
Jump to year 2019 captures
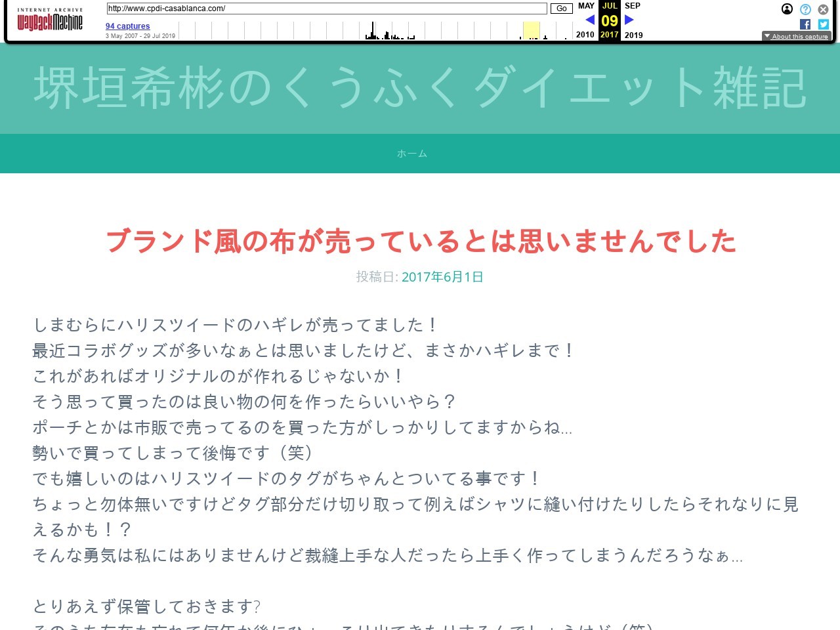pos(633,35)
